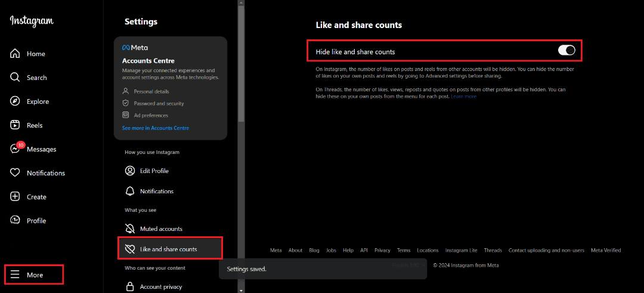Select Edit Profile in Settings
The height and width of the screenshot is (293, 644).
(x=154, y=171)
